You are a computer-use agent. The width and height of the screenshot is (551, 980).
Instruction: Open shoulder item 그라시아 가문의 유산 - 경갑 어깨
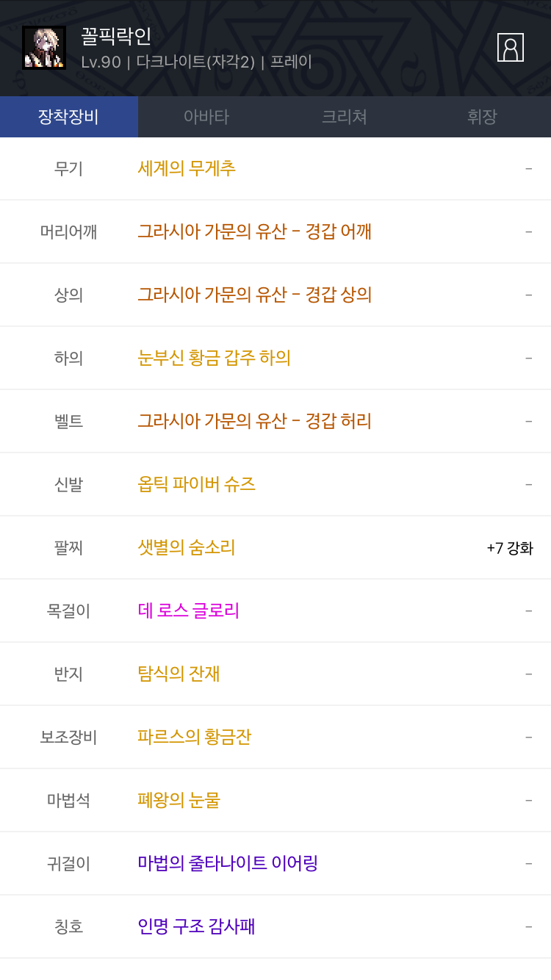click(x=254, y=231)
